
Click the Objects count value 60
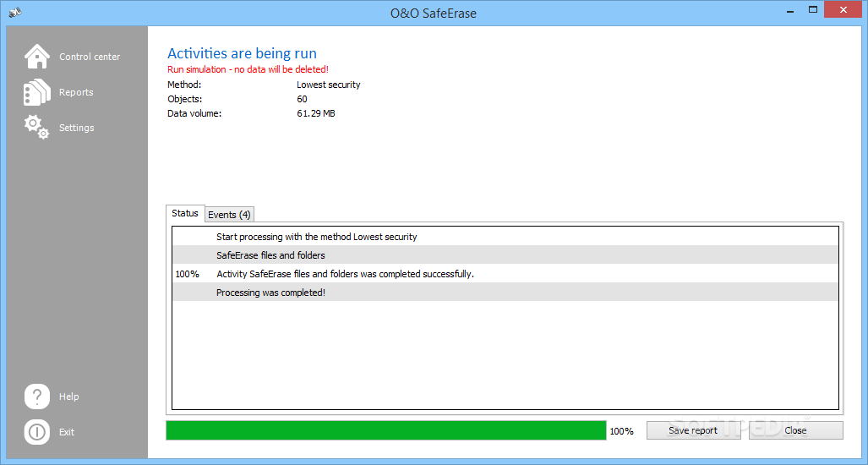point(302,99)
